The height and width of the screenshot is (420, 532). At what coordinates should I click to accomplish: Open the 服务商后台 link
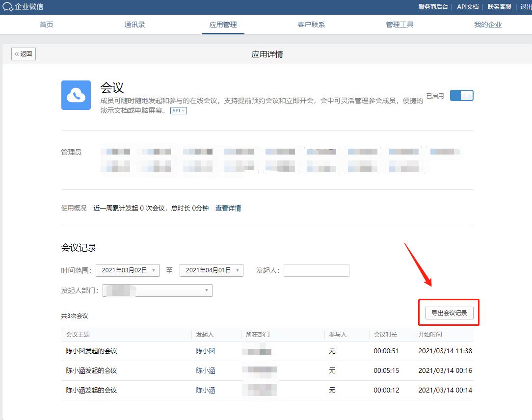pos(433,7)
